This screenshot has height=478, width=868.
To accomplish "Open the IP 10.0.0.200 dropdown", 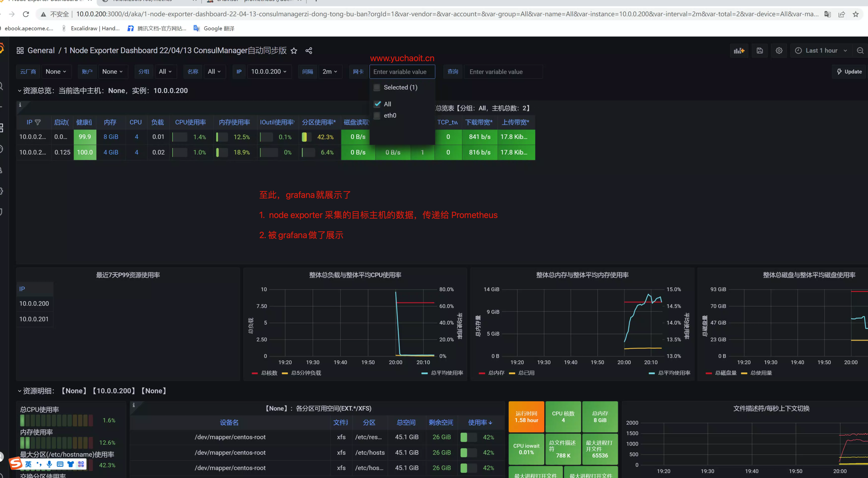I will (x=269, y=72).
